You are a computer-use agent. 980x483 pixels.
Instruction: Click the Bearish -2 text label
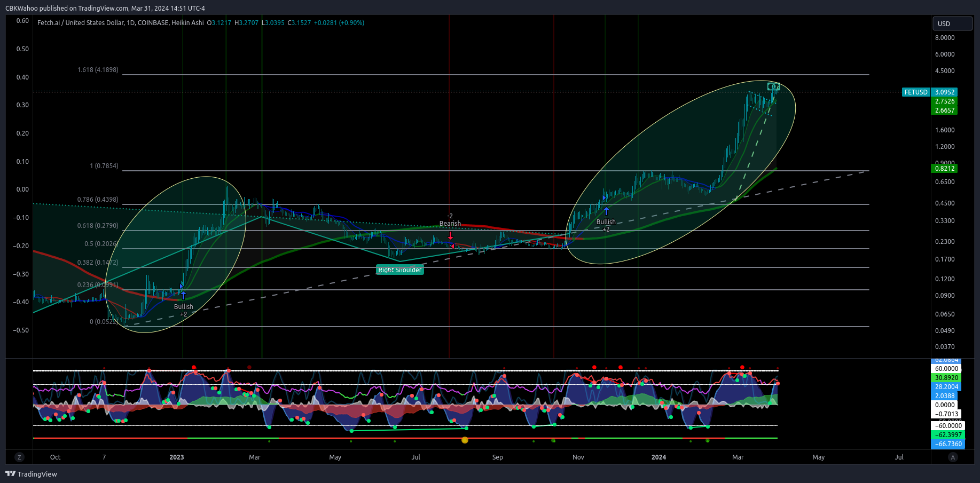coord(450,220)
